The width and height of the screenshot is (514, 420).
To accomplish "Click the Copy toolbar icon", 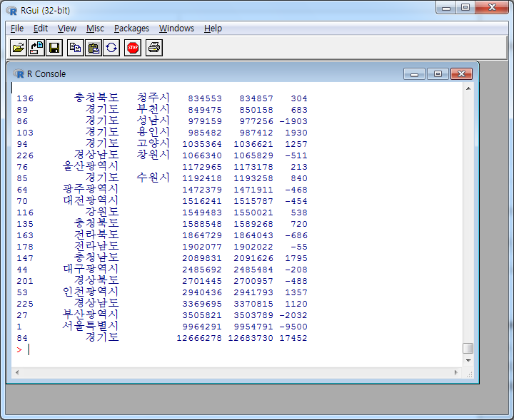I will (76, 48).
